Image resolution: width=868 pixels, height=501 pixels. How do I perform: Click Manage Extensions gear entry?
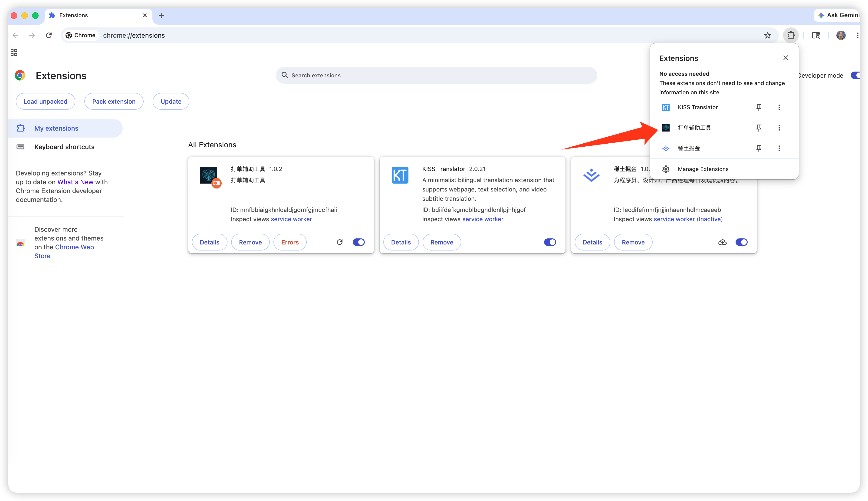click(724, 169)
